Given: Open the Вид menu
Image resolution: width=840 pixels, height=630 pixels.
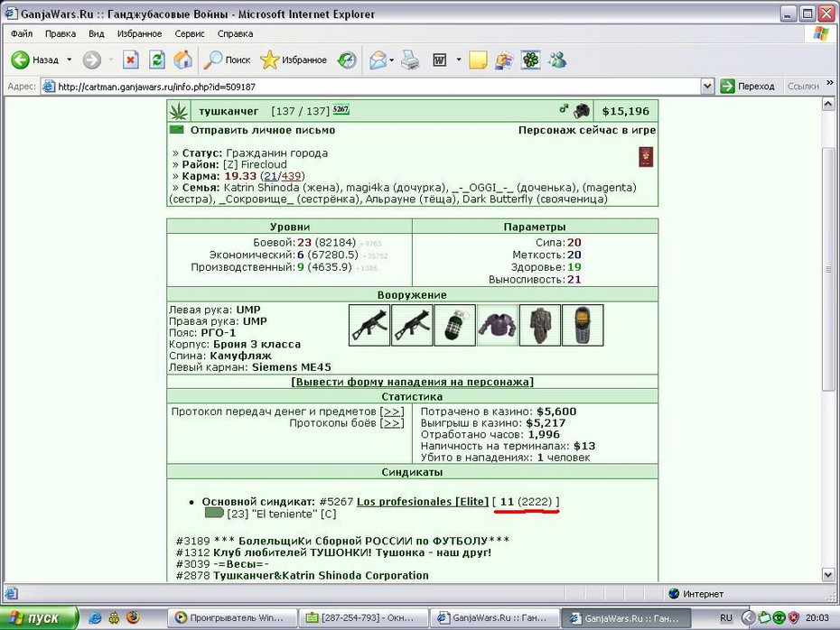Looking at the screenshot, I should 97,33.
